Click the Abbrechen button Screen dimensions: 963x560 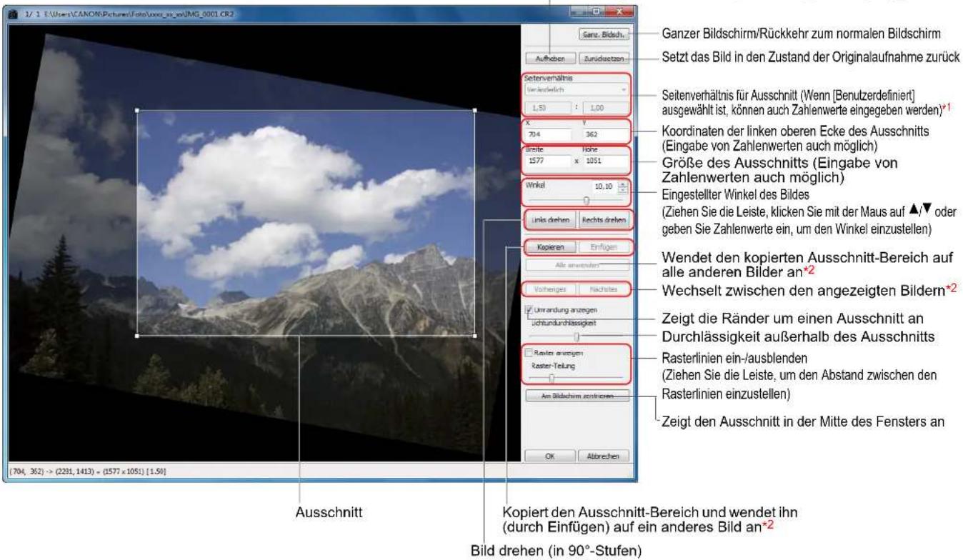(x=603, y=455)
